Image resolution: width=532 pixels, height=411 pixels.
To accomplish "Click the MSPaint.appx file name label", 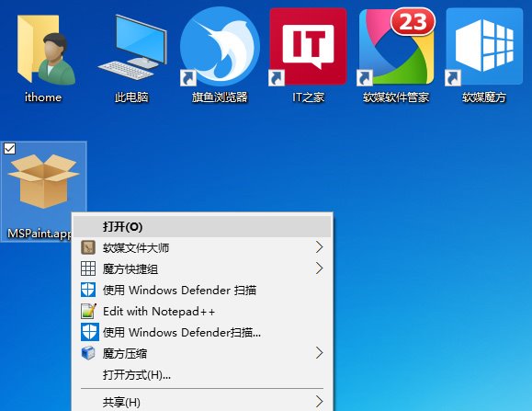I will point(40,234).
